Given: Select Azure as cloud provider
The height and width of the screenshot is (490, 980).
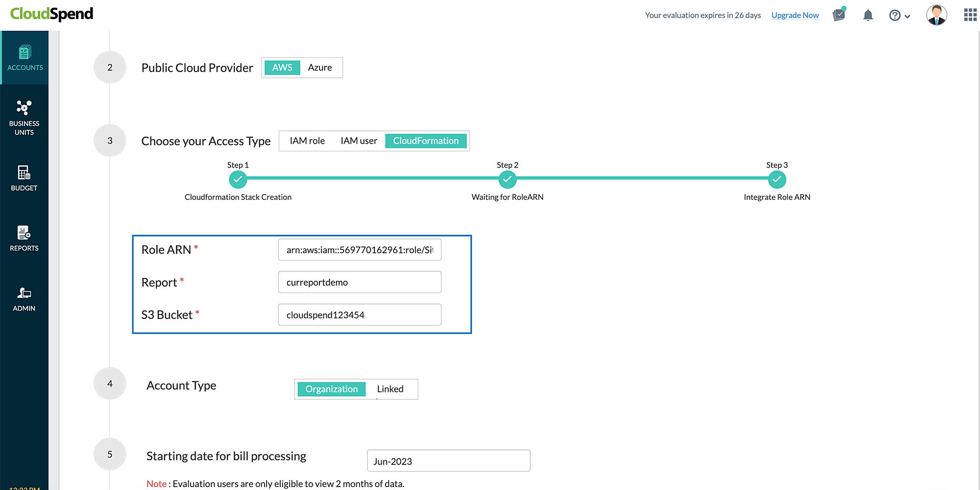Looking at the screenshot, I should [320, 68].
